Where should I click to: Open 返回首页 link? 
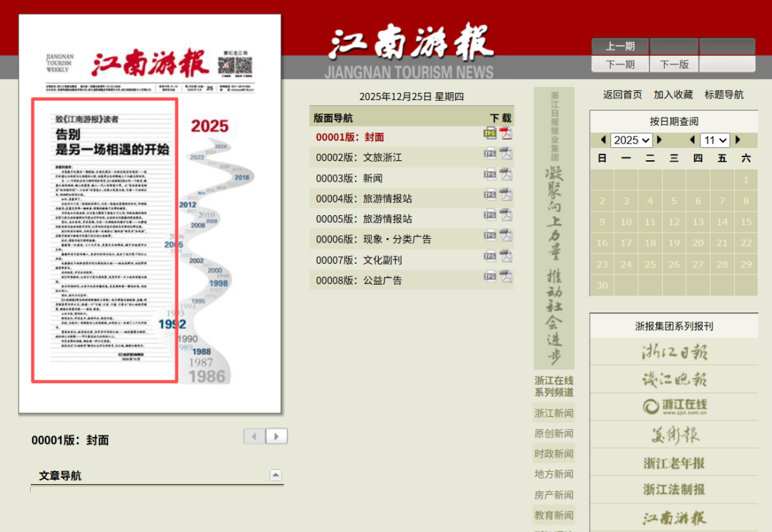click(x=622, y=94)
